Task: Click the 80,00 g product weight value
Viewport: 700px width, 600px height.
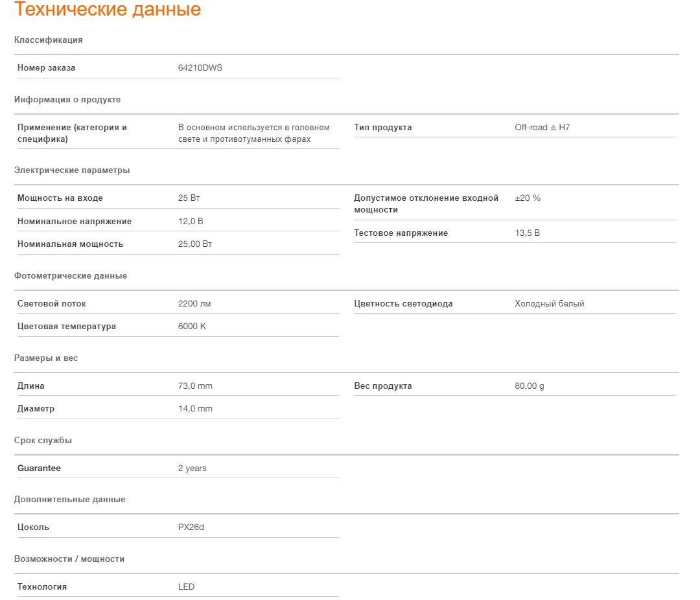Action: pos(529,386)
